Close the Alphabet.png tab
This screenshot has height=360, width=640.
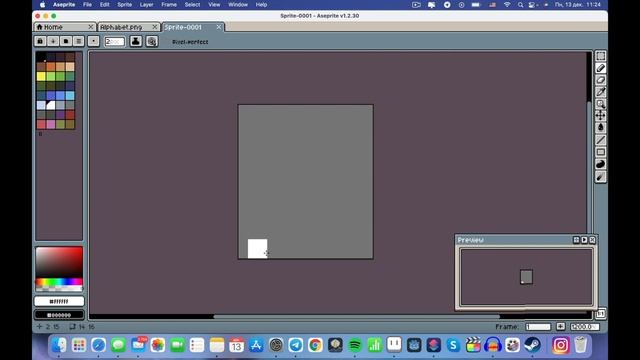click(x=155, y=27)
